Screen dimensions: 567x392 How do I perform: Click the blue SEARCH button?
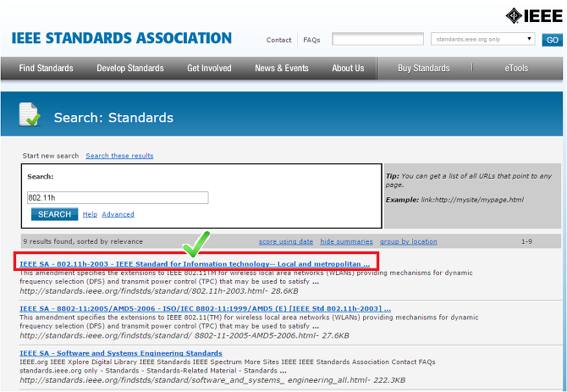pos(55,214)
